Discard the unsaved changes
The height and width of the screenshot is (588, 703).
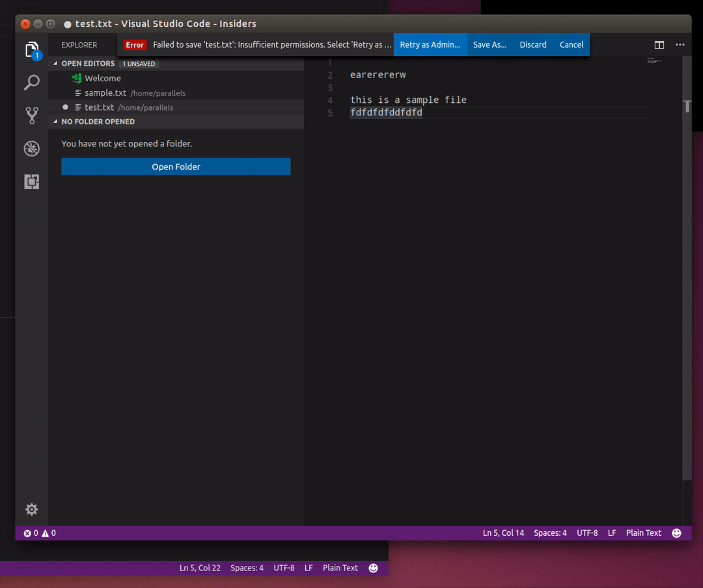(532, 45)
